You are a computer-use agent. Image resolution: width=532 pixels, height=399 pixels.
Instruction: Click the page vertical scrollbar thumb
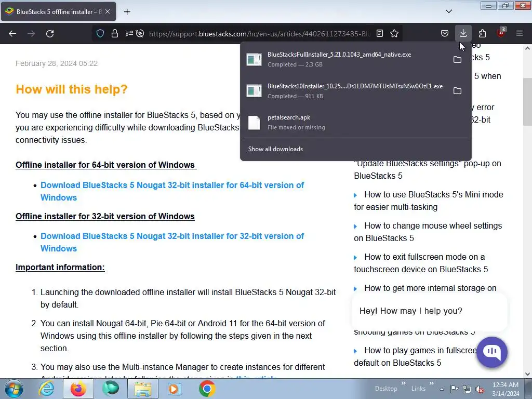(527, 101)
